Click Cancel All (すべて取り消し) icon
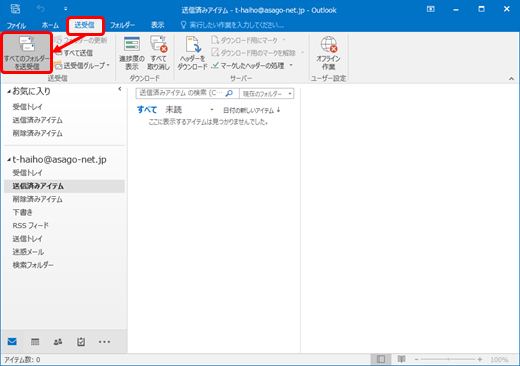The height and width of the screenshot is (366, 520). (x=158, y=53)
